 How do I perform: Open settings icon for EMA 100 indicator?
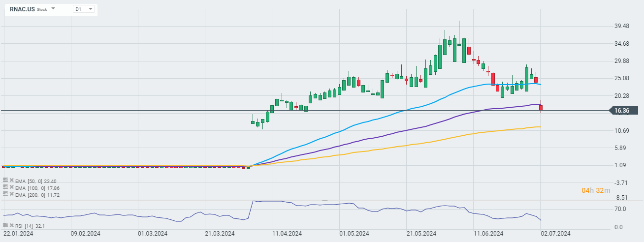[5, 187]
